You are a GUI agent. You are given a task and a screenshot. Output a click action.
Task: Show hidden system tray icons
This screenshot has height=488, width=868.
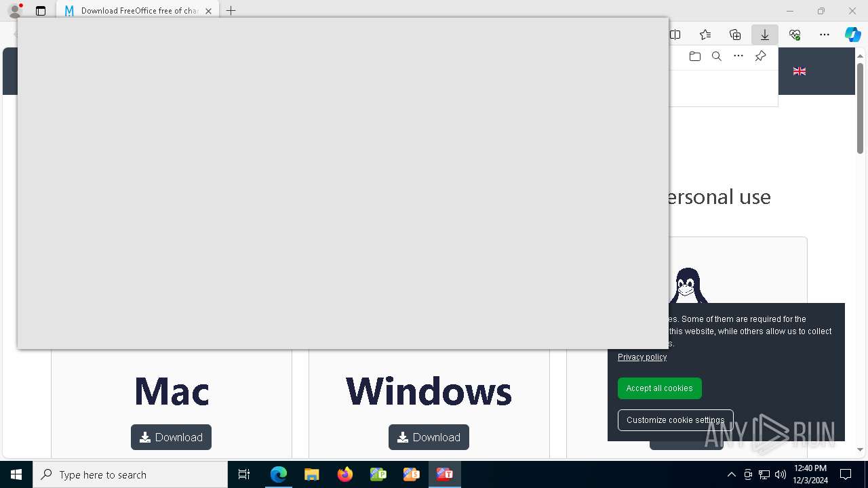click(x=732, y=474)
